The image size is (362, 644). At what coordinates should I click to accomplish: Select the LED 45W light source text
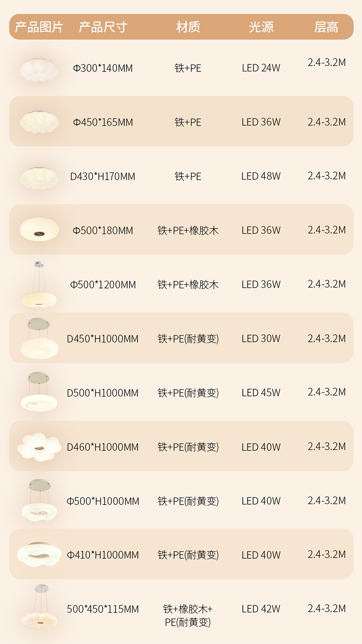pyautogui.click(x=261, y=393)
